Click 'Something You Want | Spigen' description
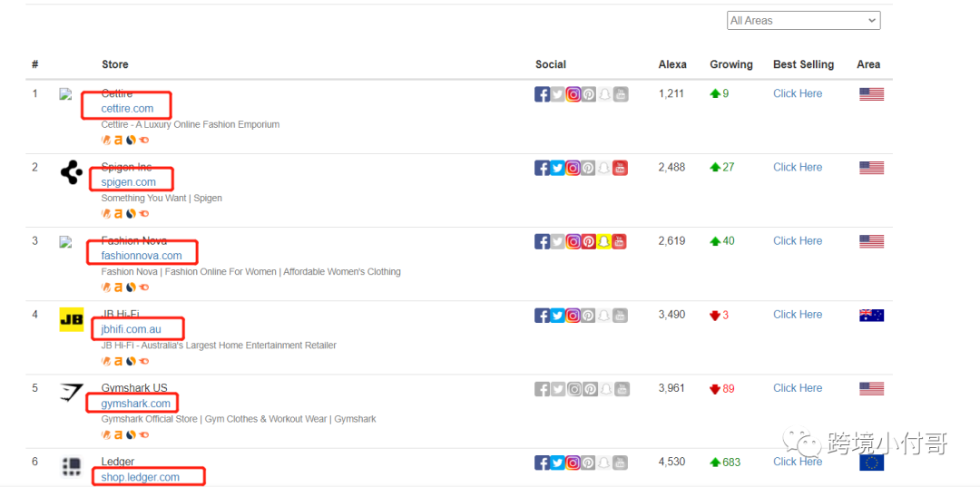Viewport: 980px width, 487px height. point(162,198)
